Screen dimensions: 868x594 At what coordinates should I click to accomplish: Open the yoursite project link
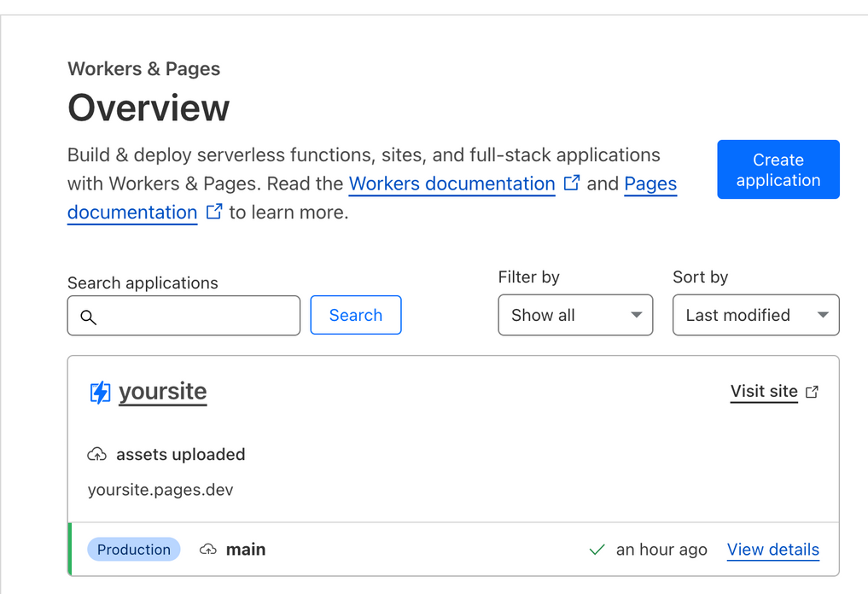(x=162, y=392)
